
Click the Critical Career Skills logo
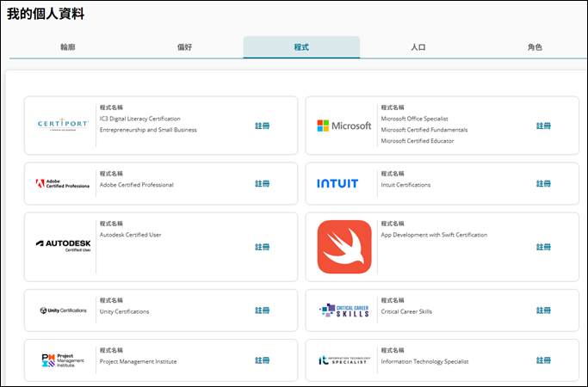344,310
